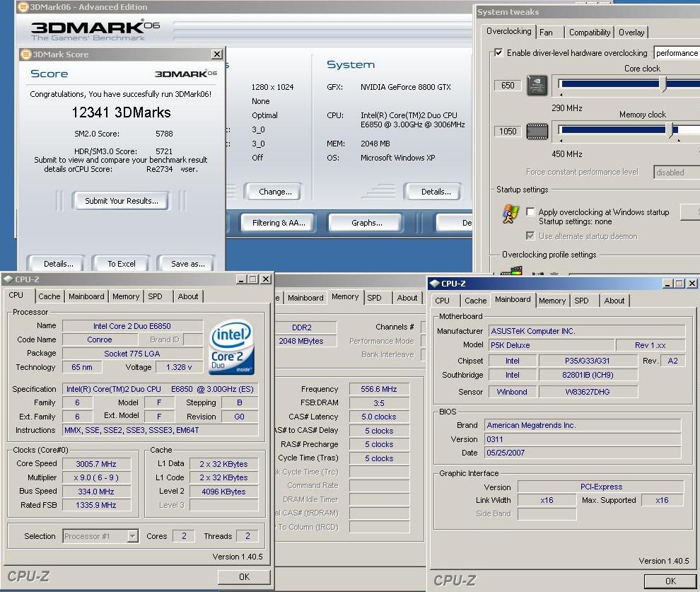Click the Memory clock slider thumb
Viewport: 700px width, 592px height.
click(670, 129)
